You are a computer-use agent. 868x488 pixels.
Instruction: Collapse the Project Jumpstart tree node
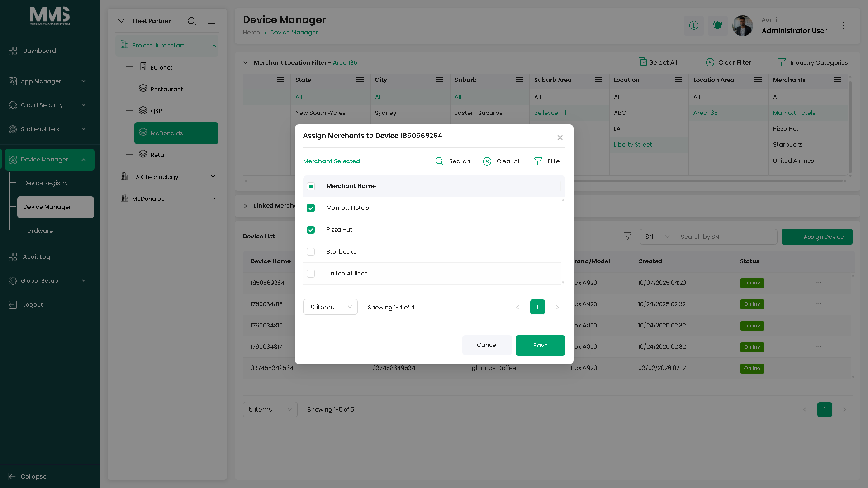click(214, 46)
